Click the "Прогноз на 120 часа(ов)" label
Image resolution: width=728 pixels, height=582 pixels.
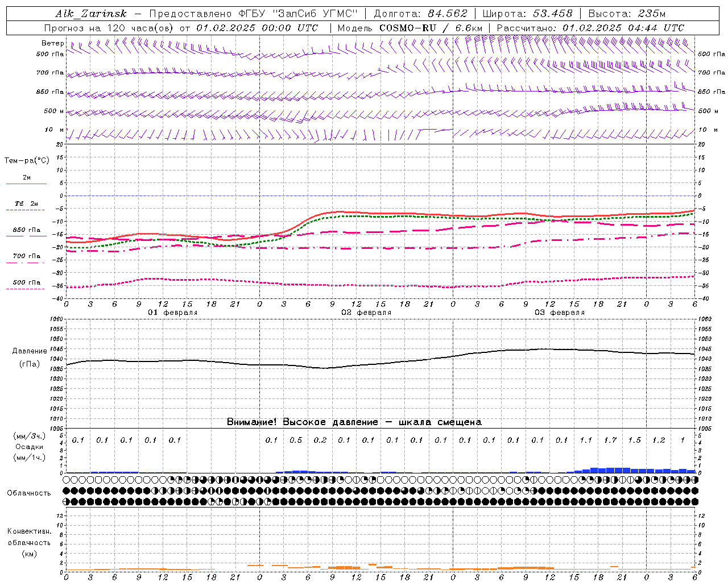109,28
